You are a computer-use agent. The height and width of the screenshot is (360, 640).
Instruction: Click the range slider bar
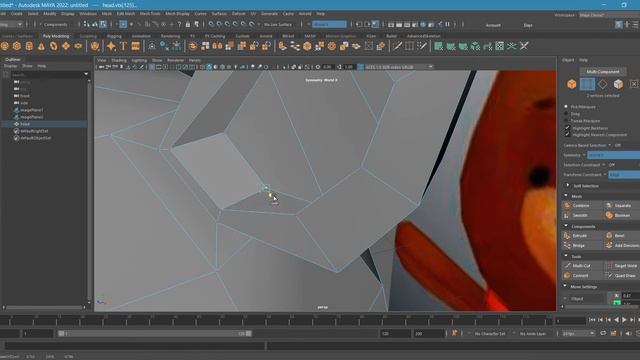pos(155,333)
